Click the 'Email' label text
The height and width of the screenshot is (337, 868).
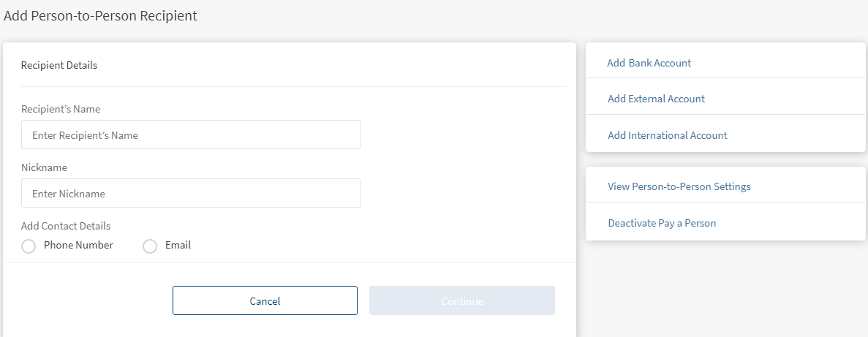point(178,245)
